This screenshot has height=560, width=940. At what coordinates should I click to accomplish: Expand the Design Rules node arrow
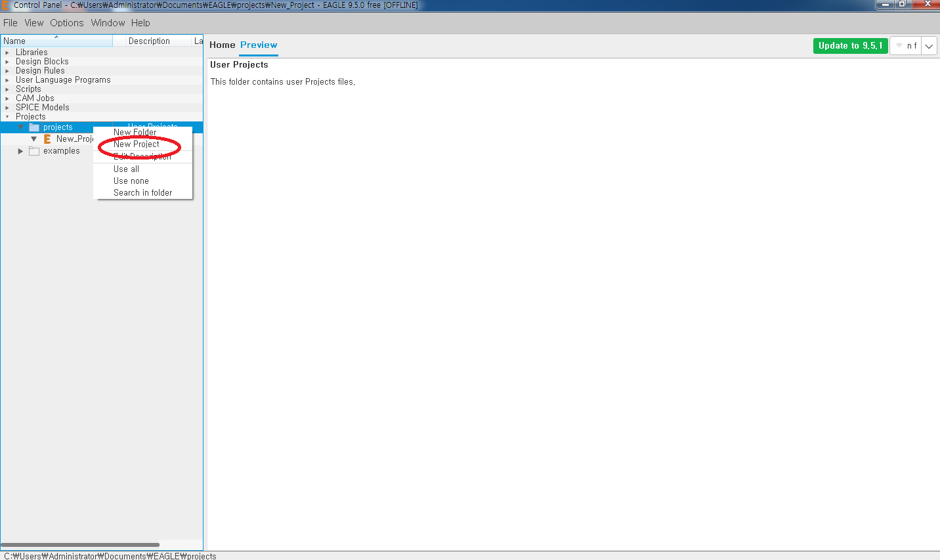7,71
